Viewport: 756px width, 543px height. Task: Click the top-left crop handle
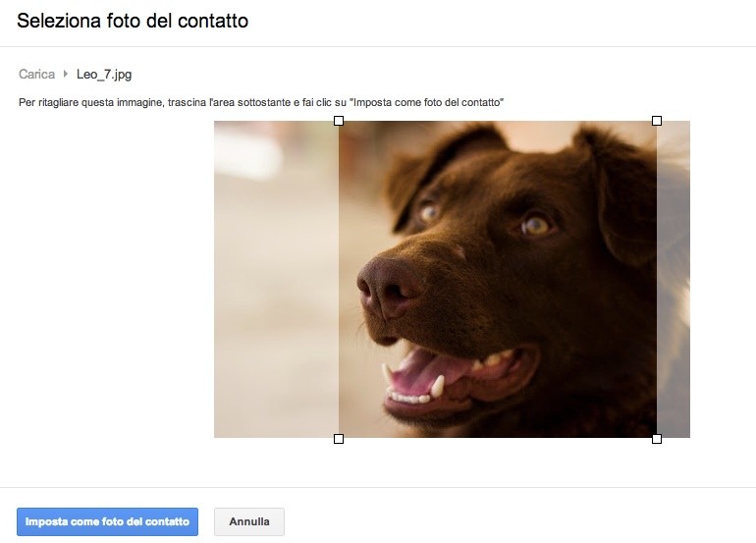[x=339, y=121]
